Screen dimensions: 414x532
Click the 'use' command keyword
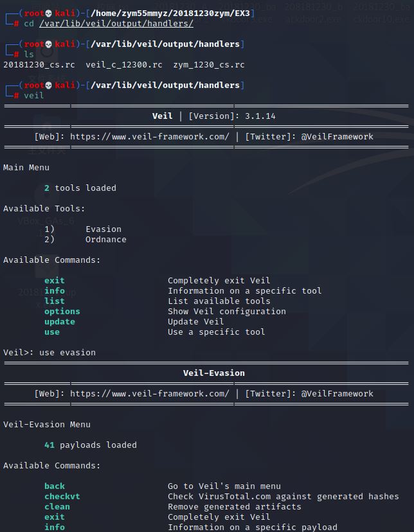[x=52, y=332]
